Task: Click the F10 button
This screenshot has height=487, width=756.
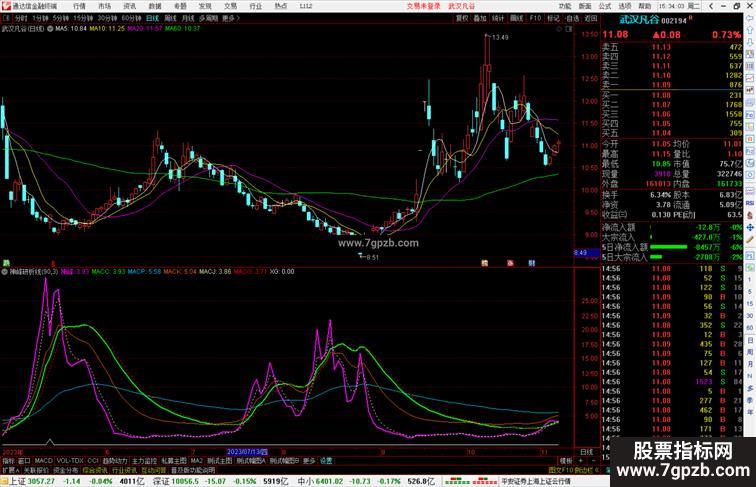Action: 535,18
